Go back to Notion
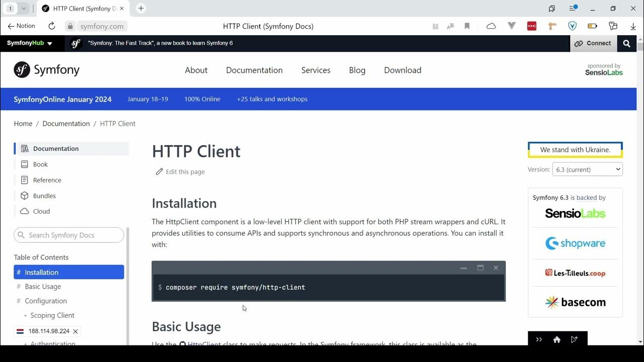644x362 pixels. (21, 26)
